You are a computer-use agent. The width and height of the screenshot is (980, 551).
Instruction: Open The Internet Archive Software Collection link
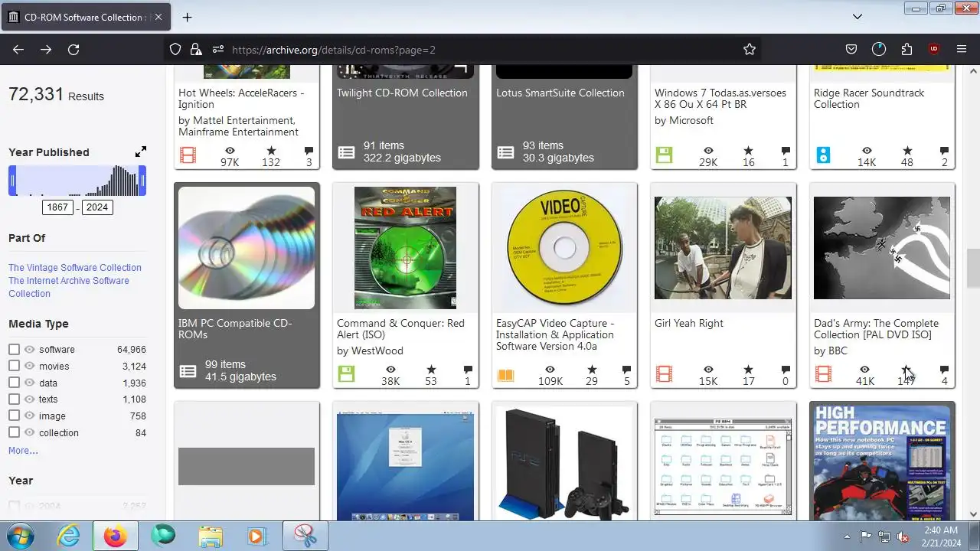[x=69, y=287]
